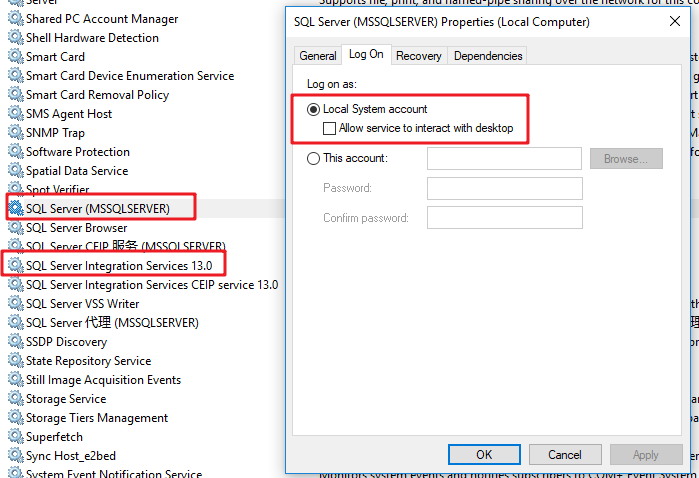Click the gear icon for SQL Server Browser
This screenshot has height=478, width=699.
click(x=15, y=228)
